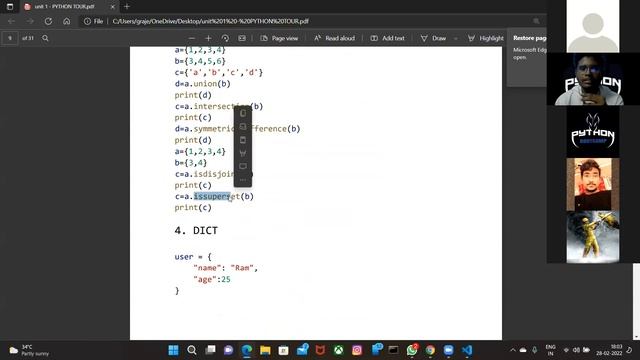
Task: Click ENG IN language indicator
Action: (550, 350)
